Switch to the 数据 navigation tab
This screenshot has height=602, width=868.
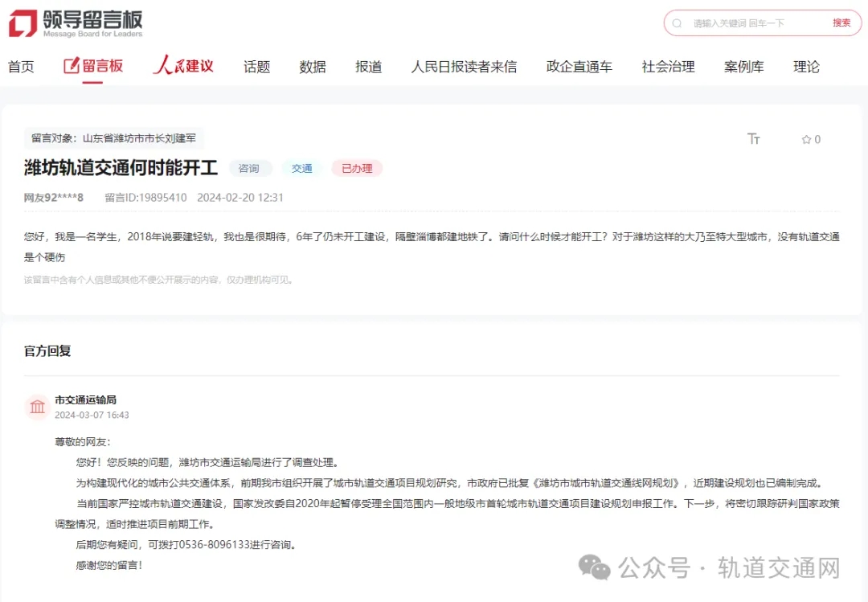(x=313, y=67)
